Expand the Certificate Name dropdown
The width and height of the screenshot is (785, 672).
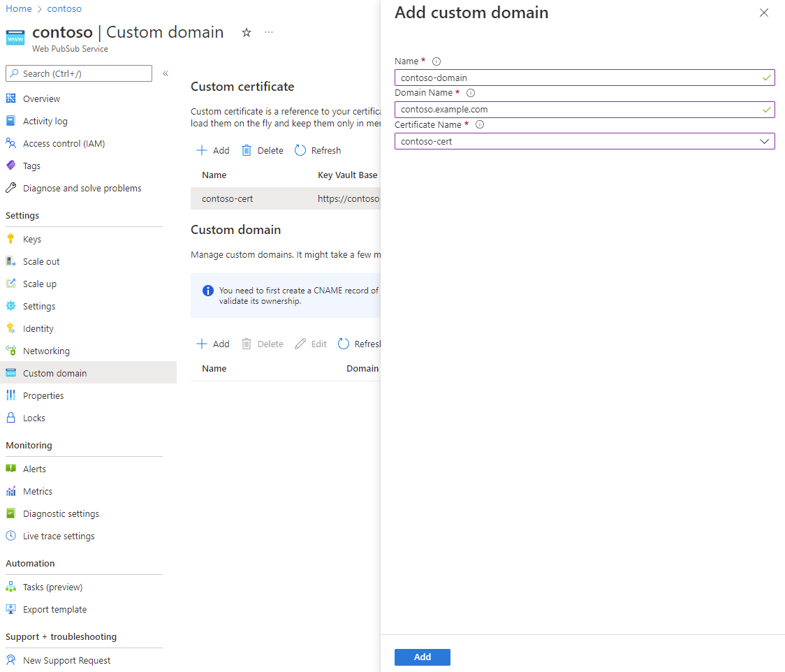764,141
